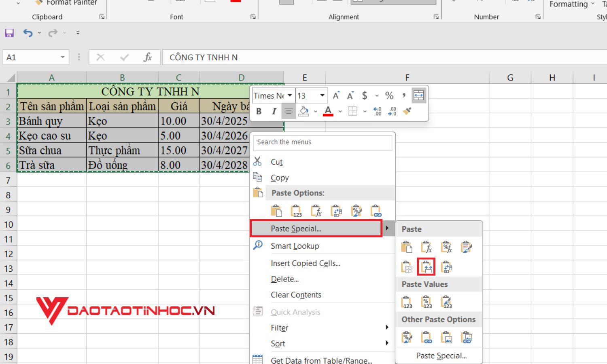
Task: Choose Values (123) under Paste Values
Action: tap(406, 301)
